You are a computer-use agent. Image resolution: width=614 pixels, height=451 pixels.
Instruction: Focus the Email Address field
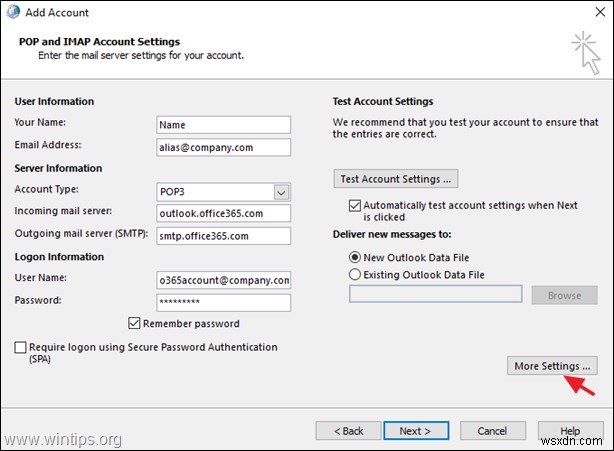223,147
